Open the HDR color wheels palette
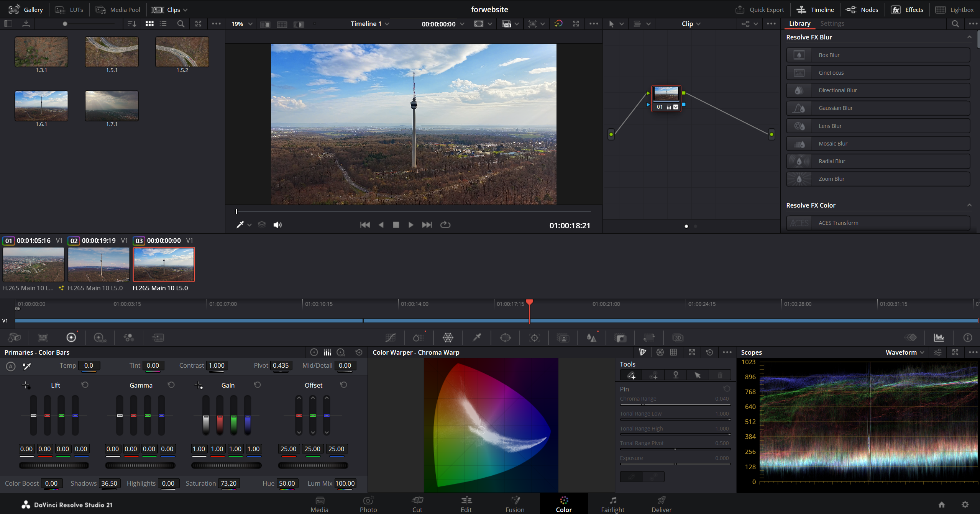 click(x=100, y=337)
